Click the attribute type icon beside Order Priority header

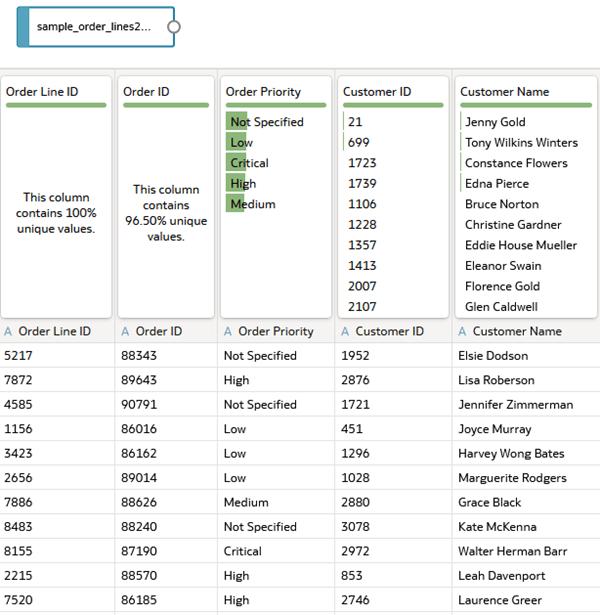228,332
